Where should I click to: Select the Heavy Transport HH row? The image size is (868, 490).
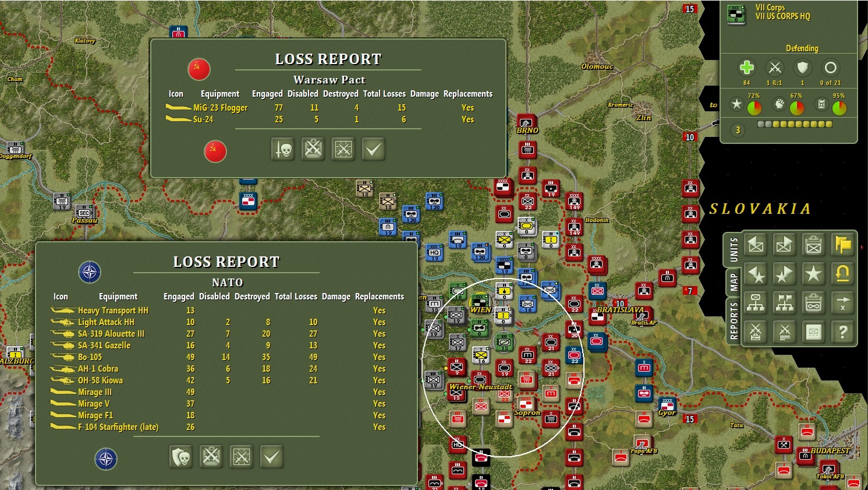(x=227, y=311)
